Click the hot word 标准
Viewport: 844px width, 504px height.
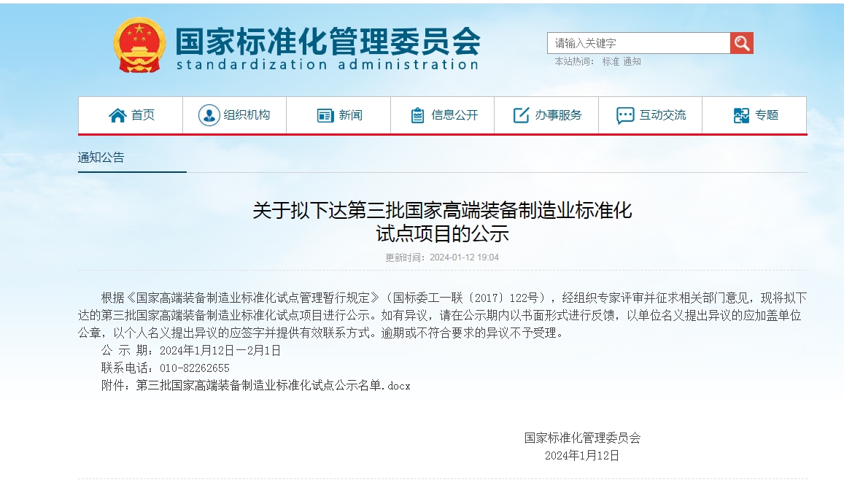610,62
